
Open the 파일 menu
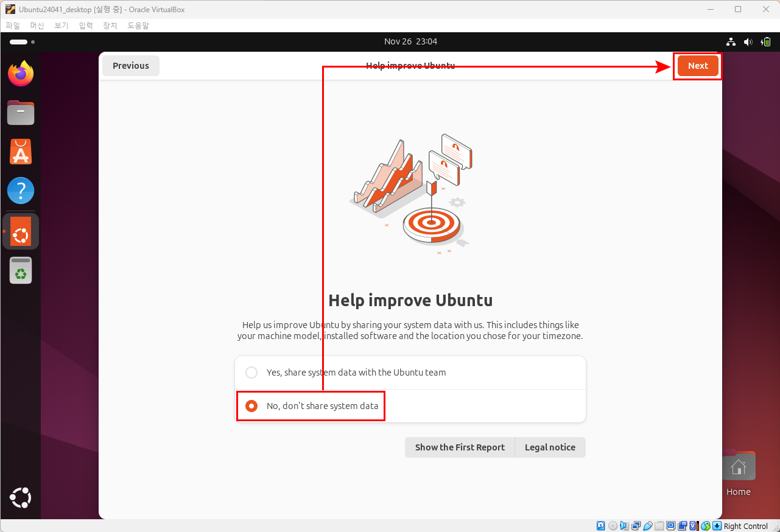tap(13, 26)
